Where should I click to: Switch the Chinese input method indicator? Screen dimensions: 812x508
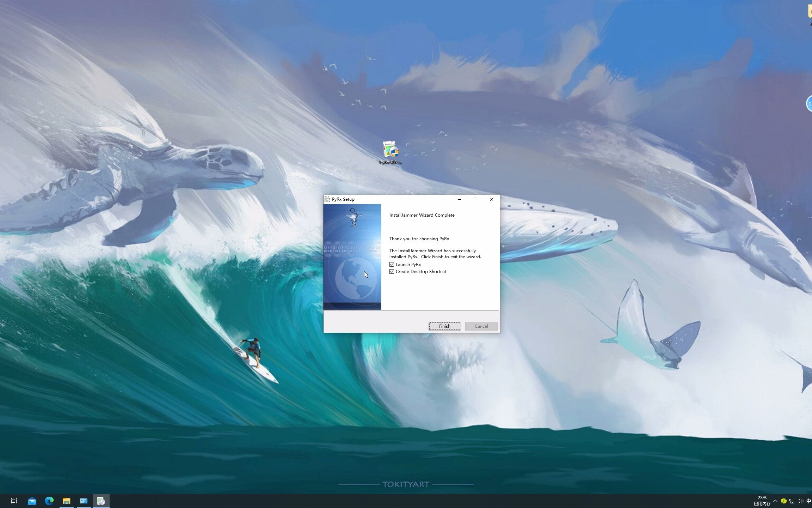pyautogui.click(x=808, y=501)
